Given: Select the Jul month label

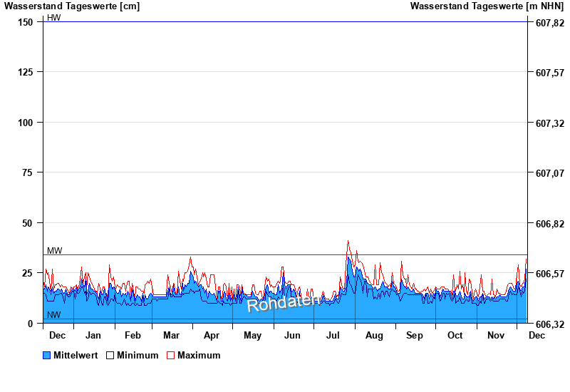Looking at the screenshot, I should [333, 335].
